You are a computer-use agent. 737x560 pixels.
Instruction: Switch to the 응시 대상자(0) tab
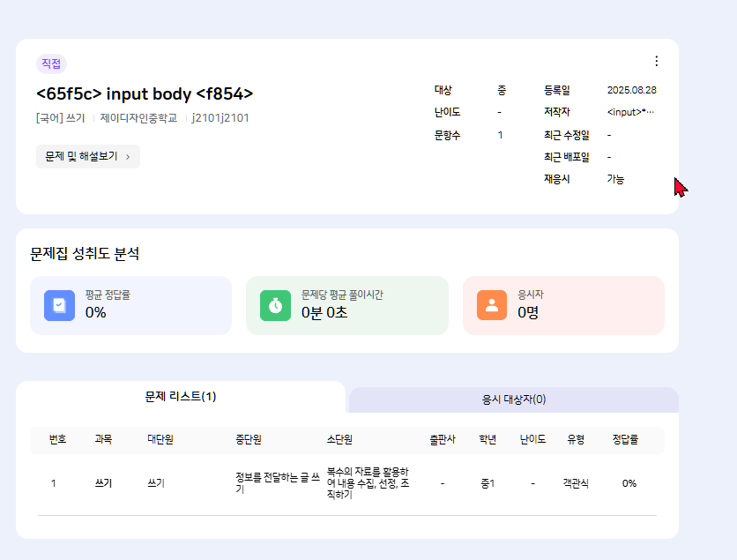tap(513, 399)
